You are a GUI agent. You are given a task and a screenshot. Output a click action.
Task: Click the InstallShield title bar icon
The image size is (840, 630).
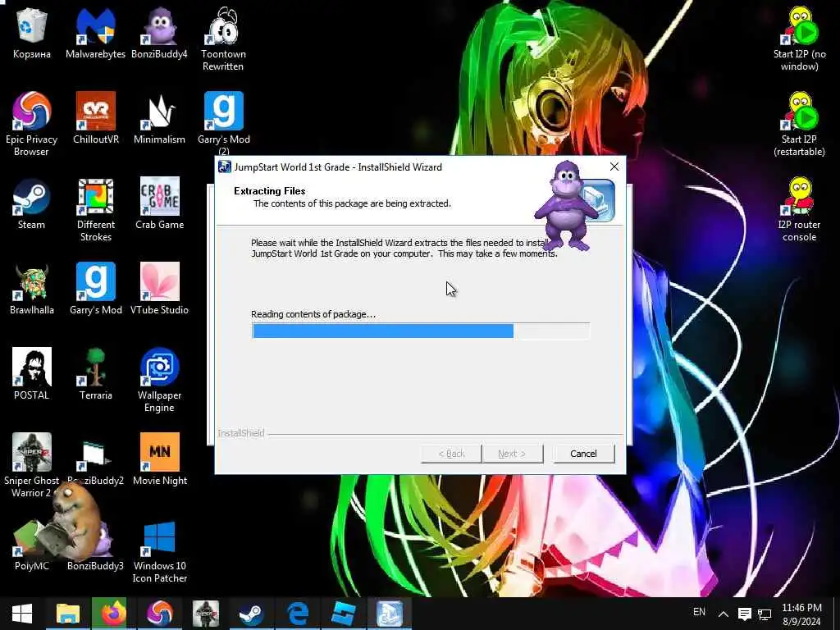(x=225, y=167)
